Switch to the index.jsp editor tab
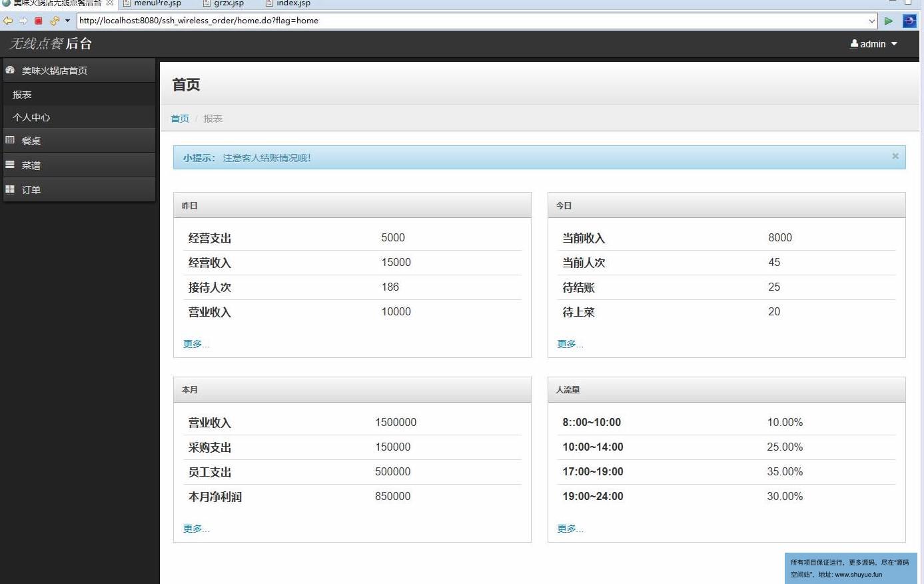This screenshot has height=584, width=924. pos(288,3)
